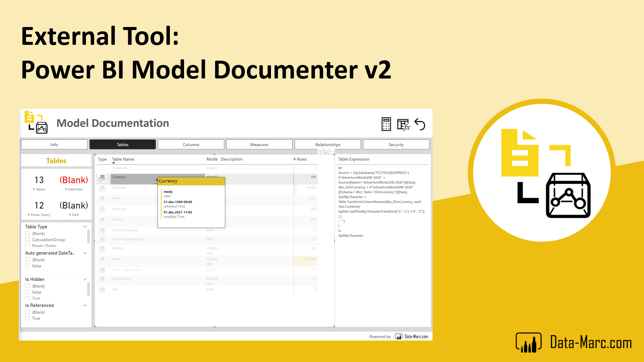Click the table formula fx icon
The height and width of the screenshot is (362, 644).
(x=403, y=125)
